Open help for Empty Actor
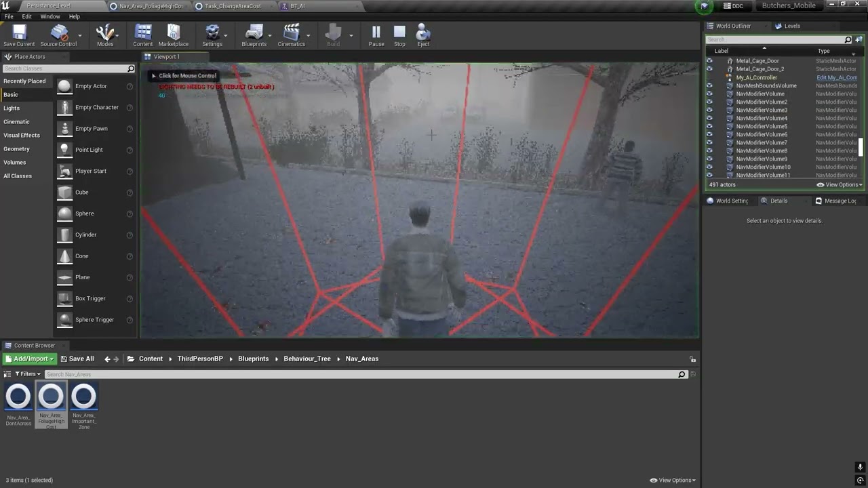The height and width of the screenshot is (488, 868). point(130,87)
